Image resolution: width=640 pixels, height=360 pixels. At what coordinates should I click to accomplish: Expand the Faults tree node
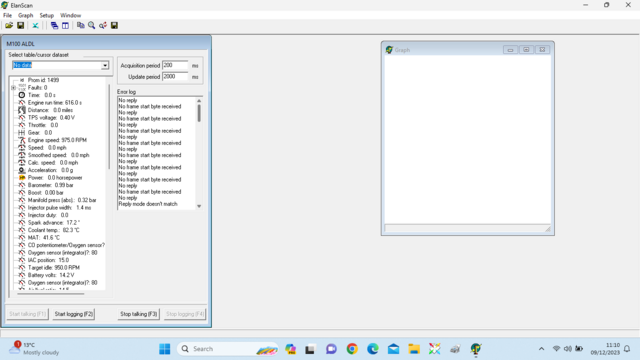click(x=13, y=88)
